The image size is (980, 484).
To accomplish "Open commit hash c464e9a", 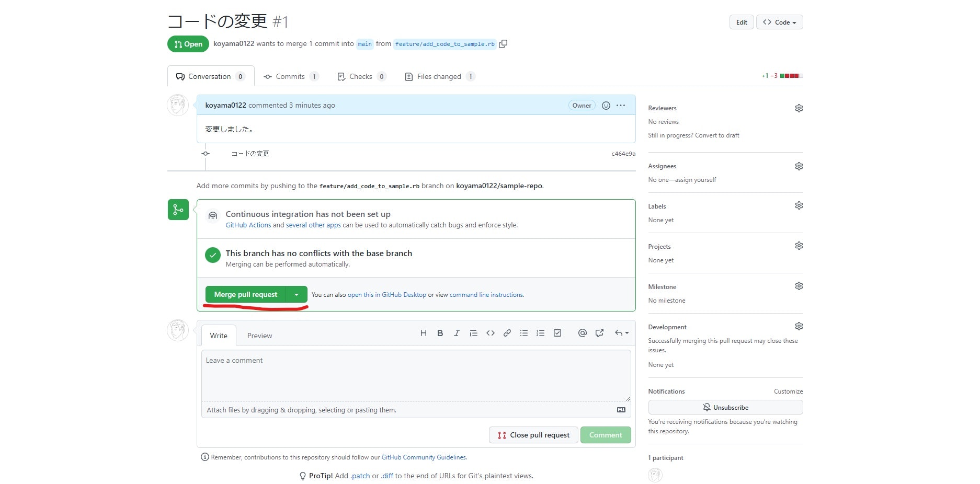I will pyautogui.click(x=623, y=154).
